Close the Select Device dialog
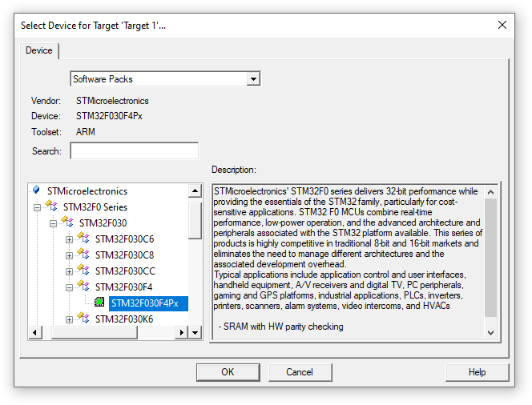 tap(502, 25)
